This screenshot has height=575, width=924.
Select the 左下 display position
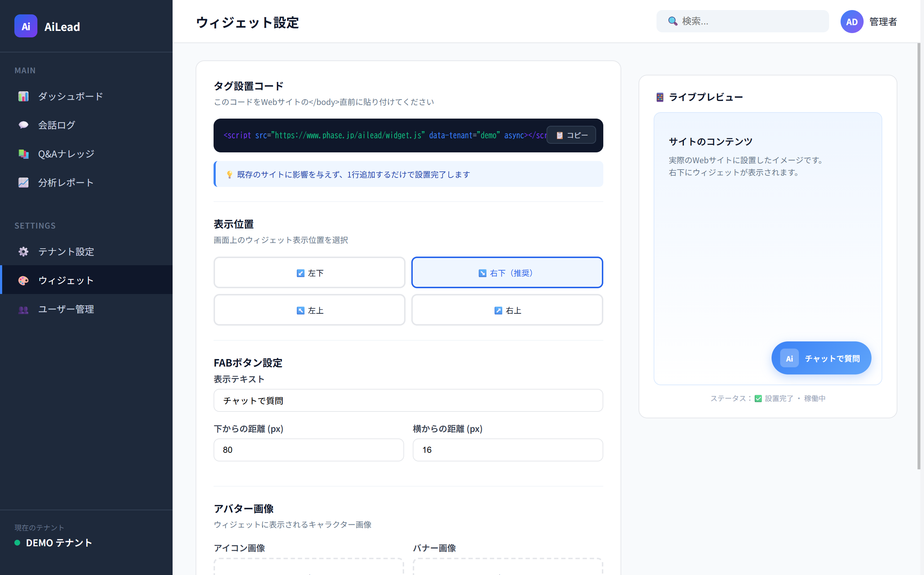(x=309, y=272)
